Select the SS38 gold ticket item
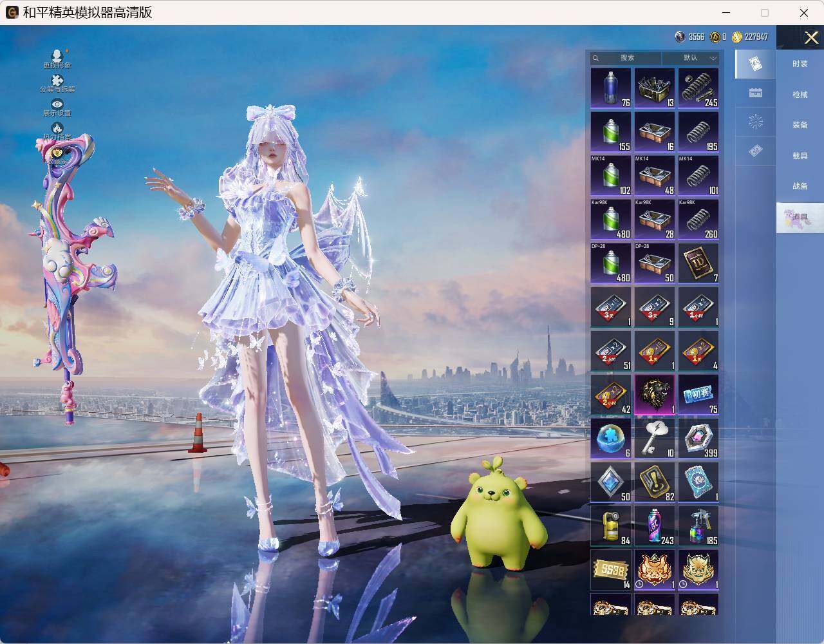Viewport: 824px width, 644px height. (x=611, y=569)
